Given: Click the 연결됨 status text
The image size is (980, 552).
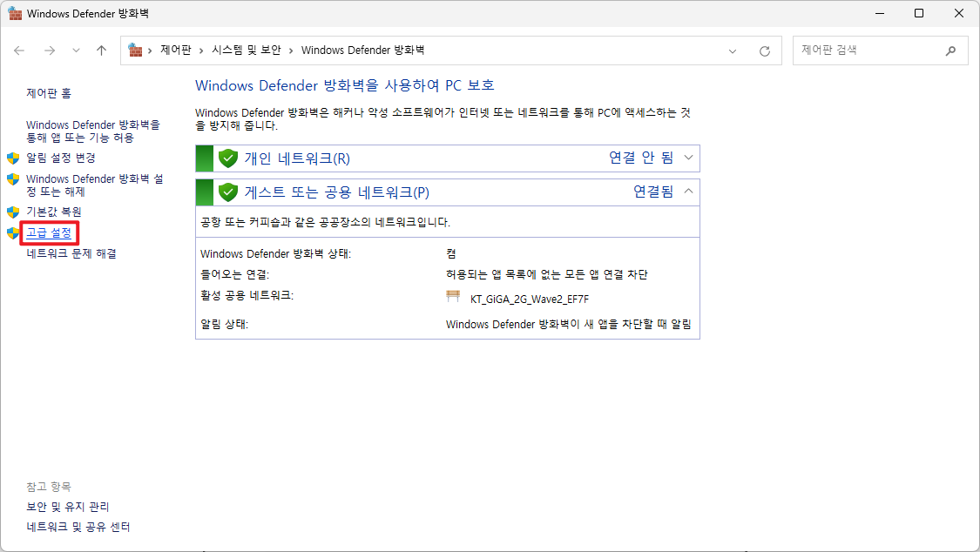Looking at the screenshot, I should point(653,191).
